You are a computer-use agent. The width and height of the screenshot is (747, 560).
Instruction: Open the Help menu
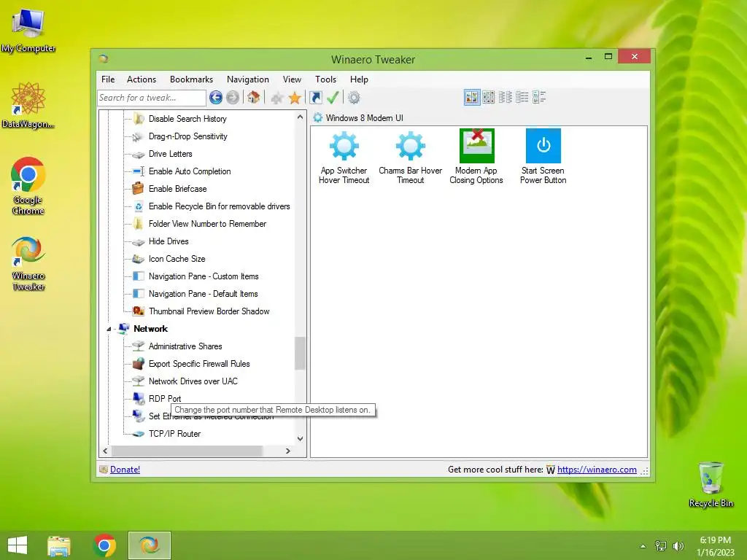click(x=359, y=79)
